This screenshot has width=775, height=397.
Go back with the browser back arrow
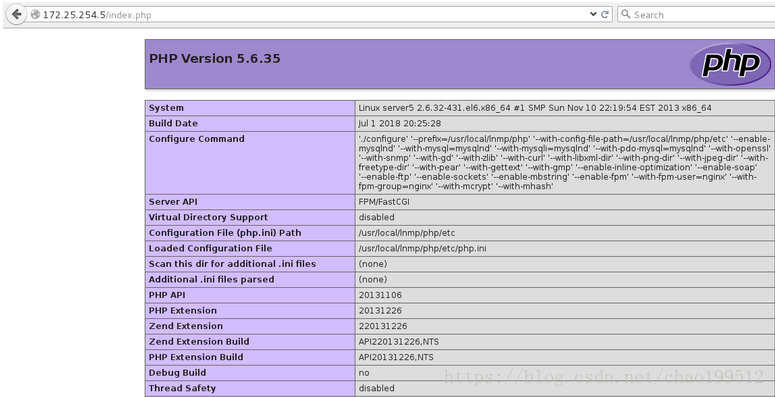tap(16, 14)
